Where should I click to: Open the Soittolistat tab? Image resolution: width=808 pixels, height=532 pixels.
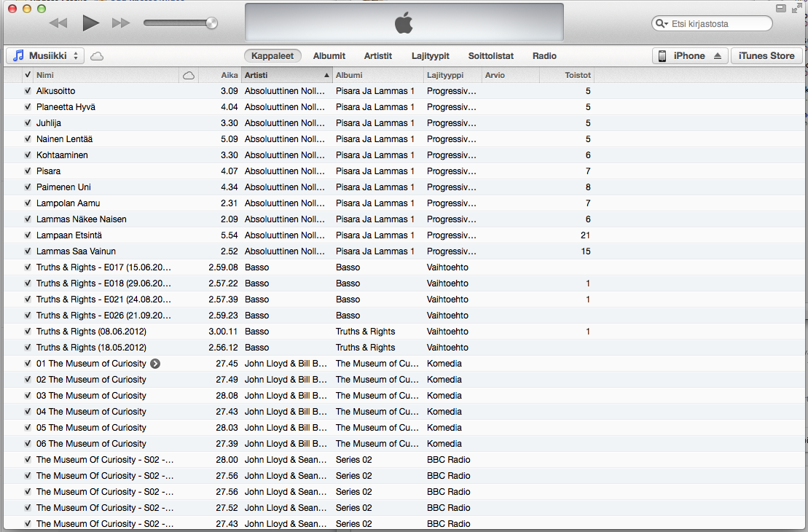pos(491,56)
